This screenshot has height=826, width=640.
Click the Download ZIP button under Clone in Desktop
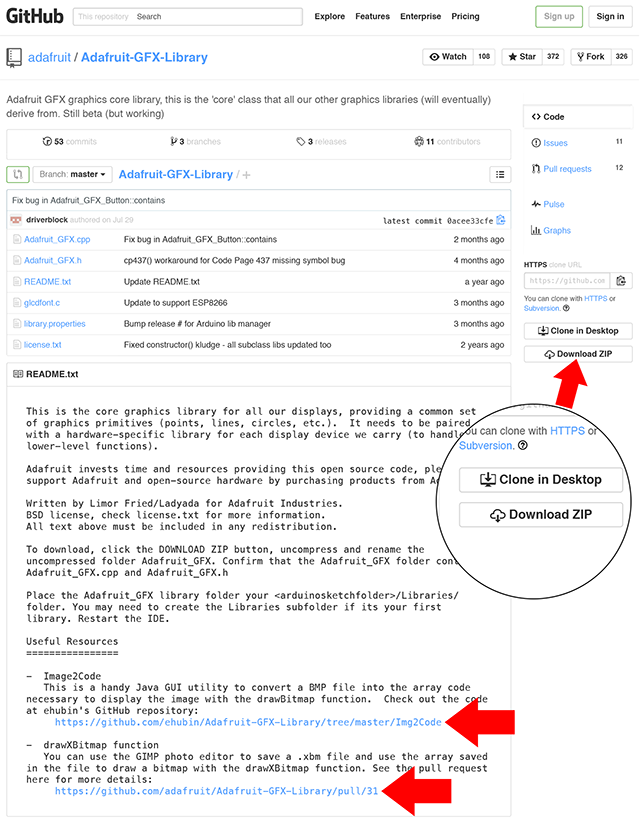click(578, 354)
